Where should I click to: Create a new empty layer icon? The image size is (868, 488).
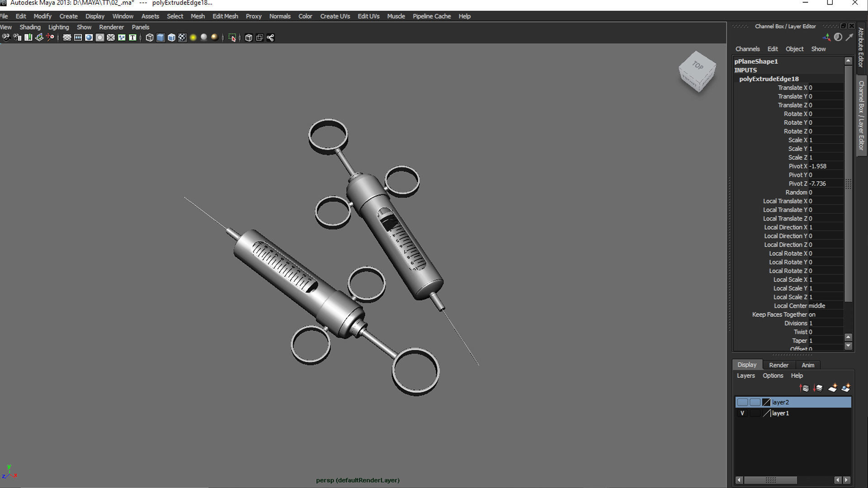(x=832, y=388)
